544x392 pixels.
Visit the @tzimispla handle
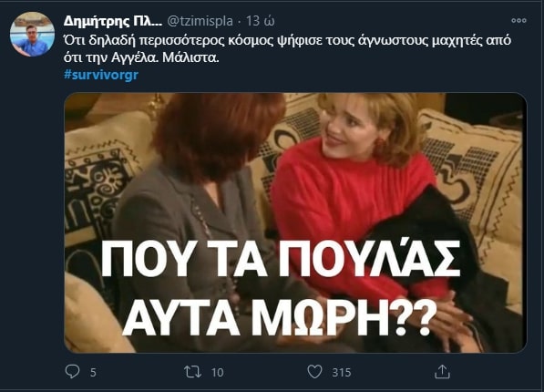[200, 21]
